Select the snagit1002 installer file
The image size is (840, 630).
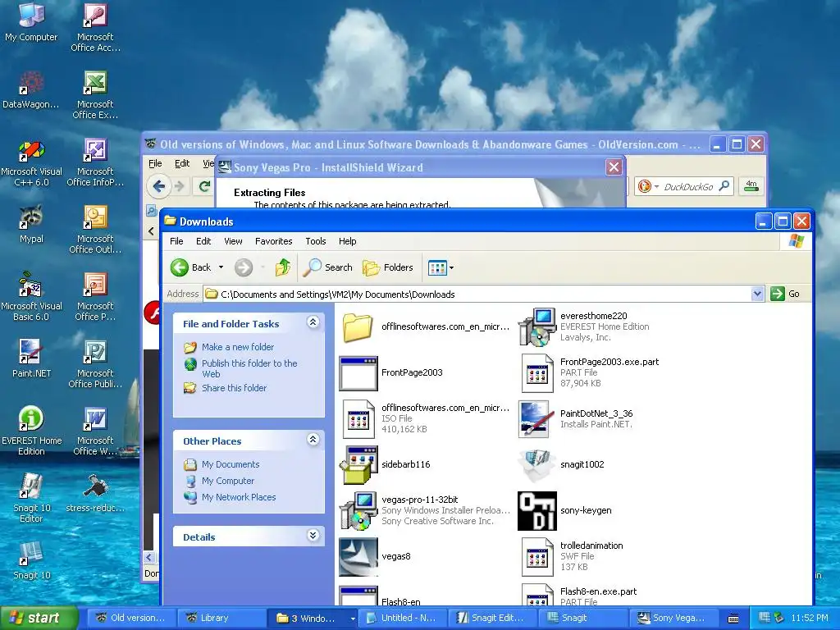[x=561, y=464]
